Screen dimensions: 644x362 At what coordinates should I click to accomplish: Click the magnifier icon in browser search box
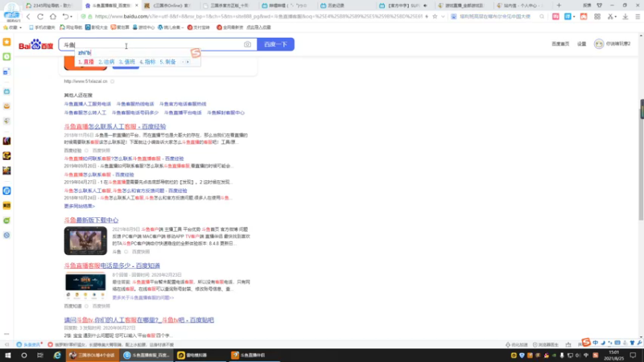(x=542, y=17)
